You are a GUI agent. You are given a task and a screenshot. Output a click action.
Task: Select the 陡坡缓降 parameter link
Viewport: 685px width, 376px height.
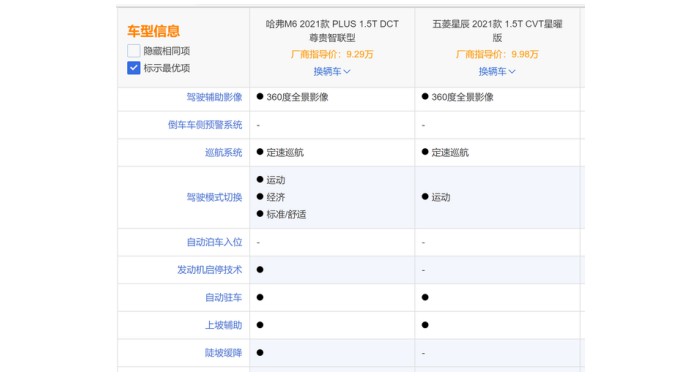pos(223,353)
